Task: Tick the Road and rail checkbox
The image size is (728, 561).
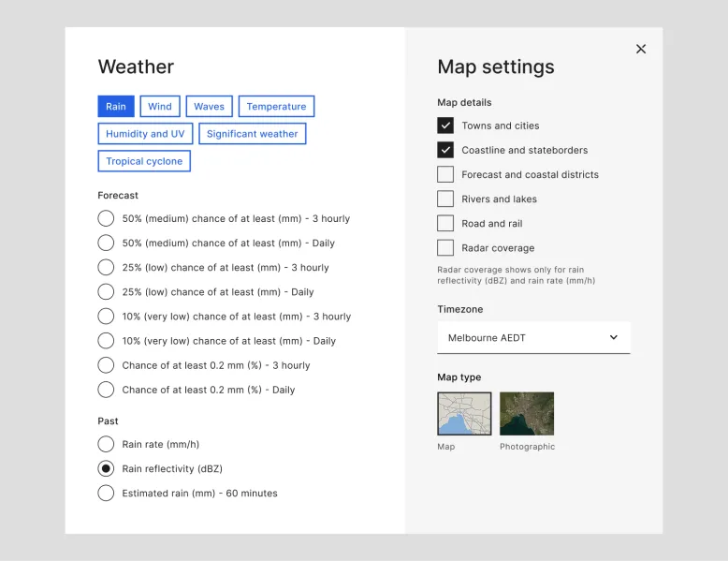Action: pyautogui.click(x=445, y=223)
